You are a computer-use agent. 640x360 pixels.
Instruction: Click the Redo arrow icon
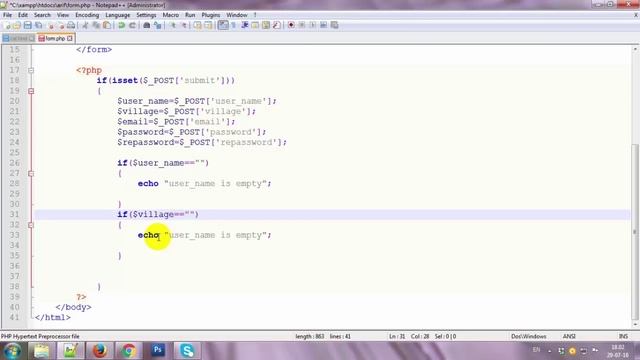click(132, 25)
